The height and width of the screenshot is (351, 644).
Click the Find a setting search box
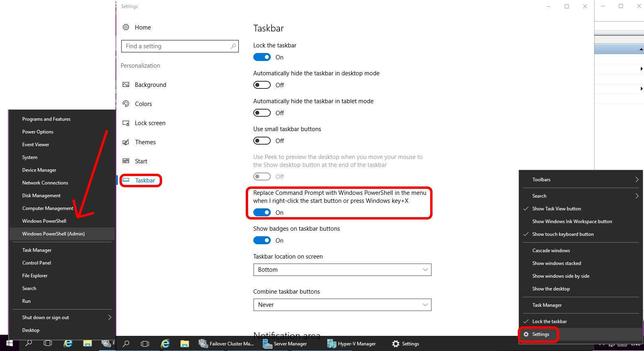(x=177, y=46)
